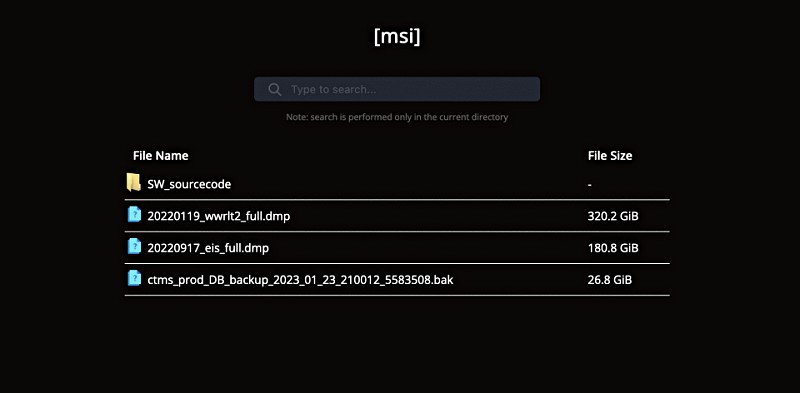Screen dimensions: 800x393
Task: Click the bottom divider under ctms_prod_DB_backup row
Action: (x=397, y=295)
